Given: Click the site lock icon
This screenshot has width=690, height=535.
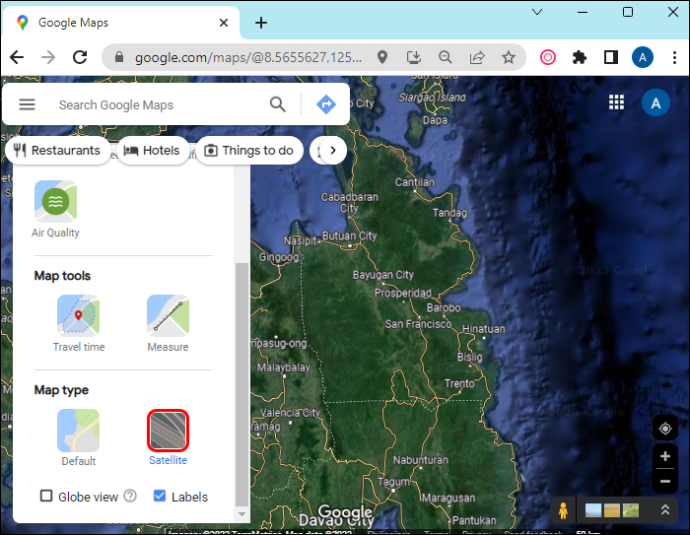Looking at the screenshot, I should (x=119, y=57).
